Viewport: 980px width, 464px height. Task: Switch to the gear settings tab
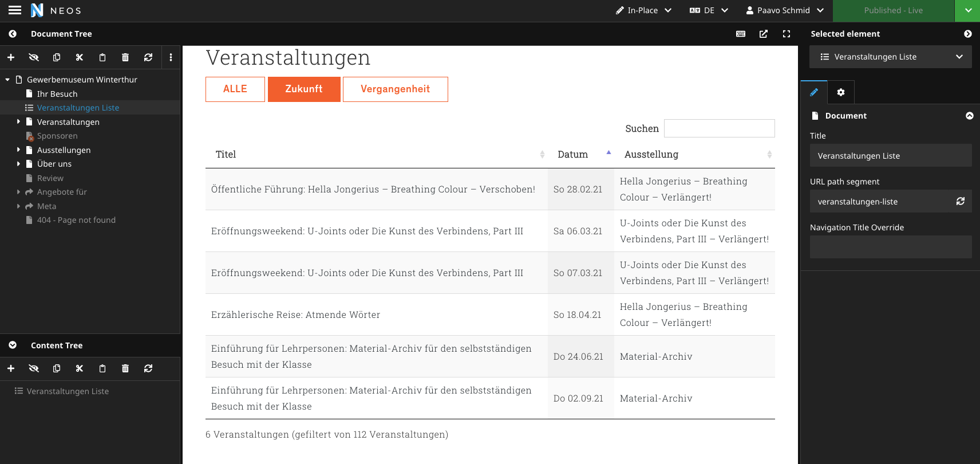click(841, 92)
